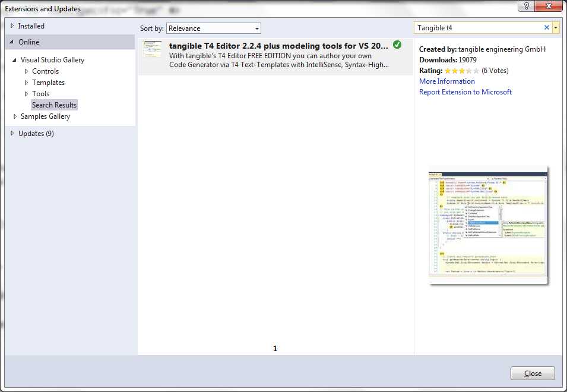Click the Tangible t4 search field
567x392 pixels.
[x=479, y=27]
